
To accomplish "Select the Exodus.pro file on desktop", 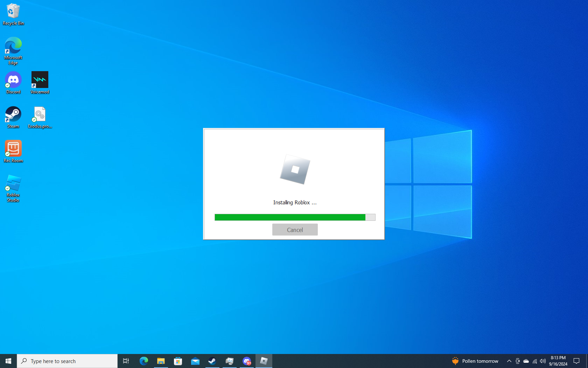I will pyautogui.click(x=40, y=117).
